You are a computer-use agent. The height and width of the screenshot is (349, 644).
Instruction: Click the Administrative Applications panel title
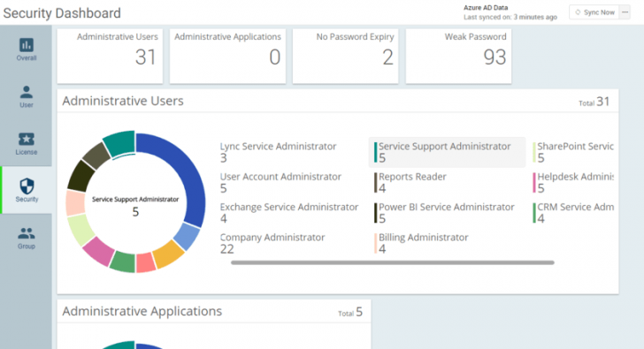[142, 311]
